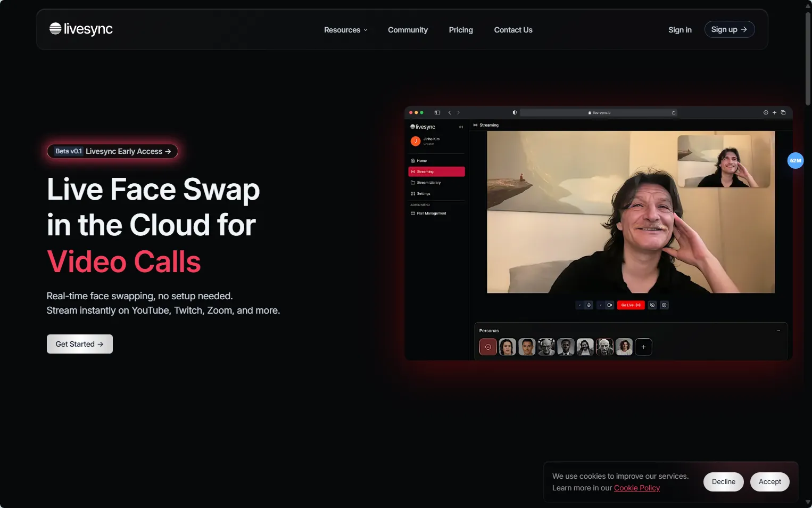
Task: Go to the Pricing page
Action: (x=461, y=30)
